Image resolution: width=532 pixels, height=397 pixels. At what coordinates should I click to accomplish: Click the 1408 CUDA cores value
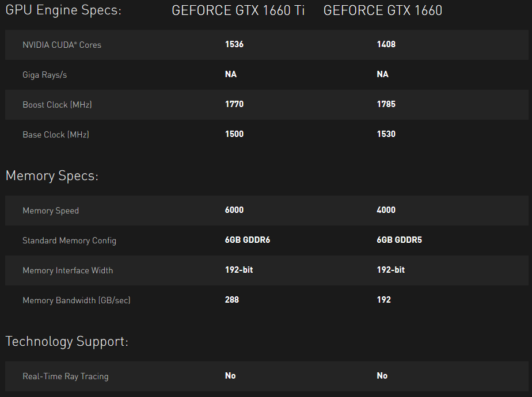[386, 44]
